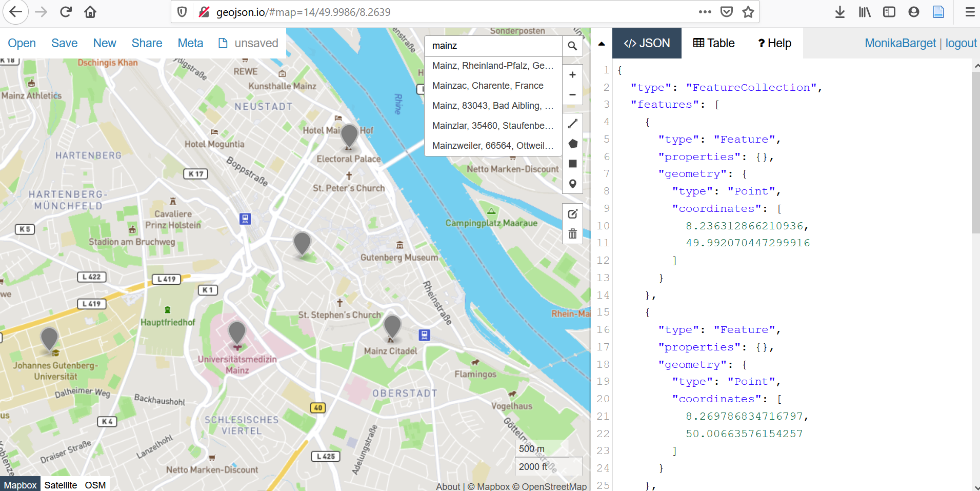Image resolution: width=980 pixels, height=491 pixels.
Task: Select Mainzac, Charente, France result
Action: coord(493,86)
